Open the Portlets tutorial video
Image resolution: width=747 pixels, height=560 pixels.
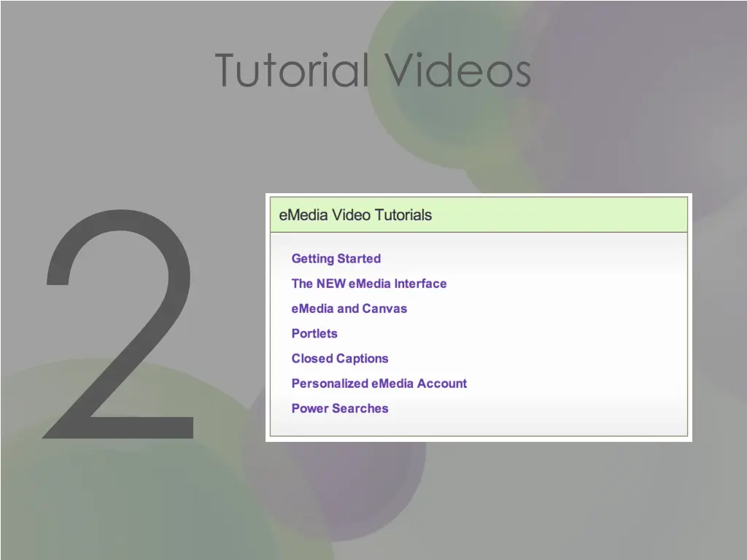[x=314, y=333]
